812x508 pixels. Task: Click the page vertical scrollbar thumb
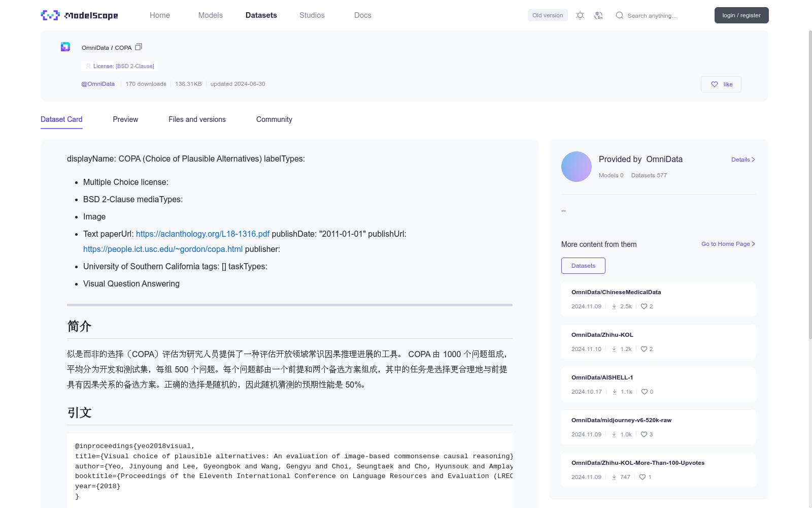point(810,185)
